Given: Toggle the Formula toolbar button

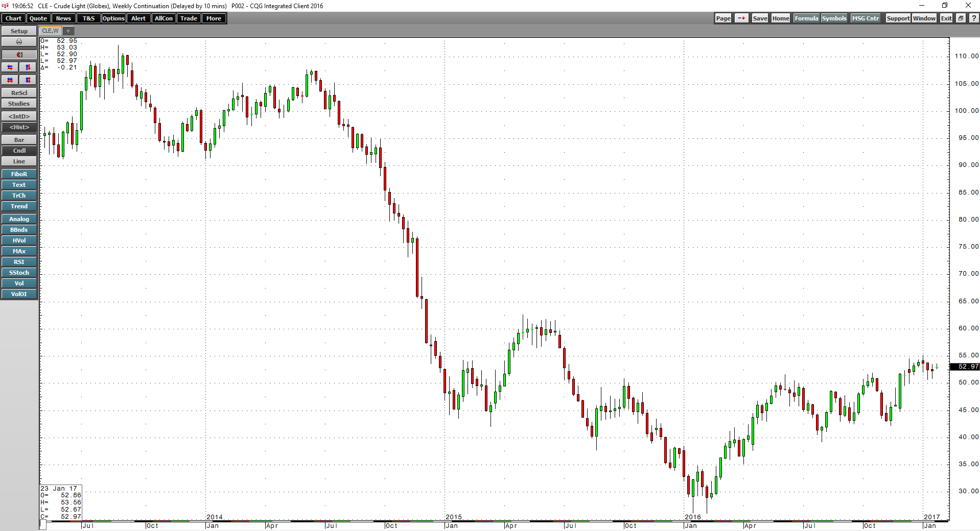Looking at the screenshot, I should click(806, 18).
